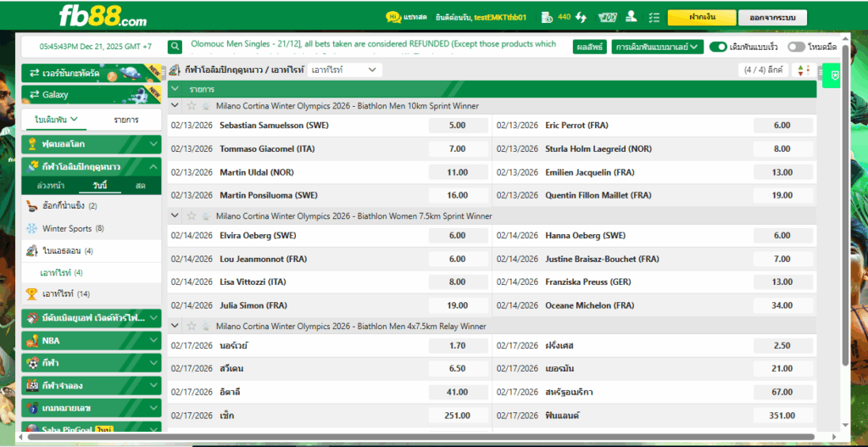Viewport: 868px width, 447px height.
Task: Click the World Football trophy icon
Action: tap(32, 144)
